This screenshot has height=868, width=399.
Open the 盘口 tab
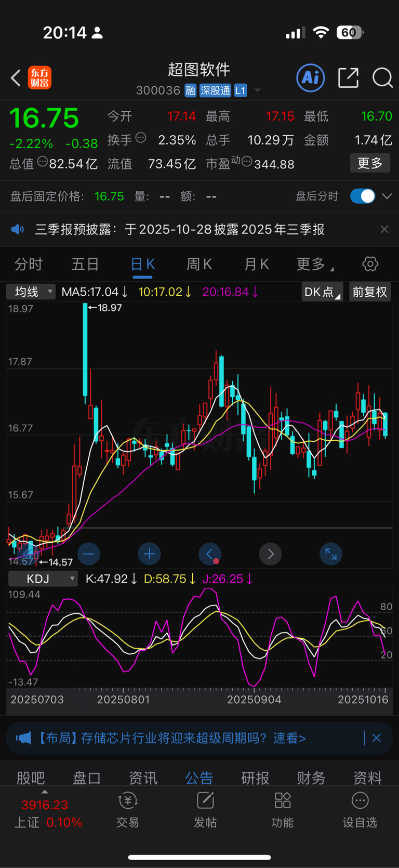click(87, 778)
